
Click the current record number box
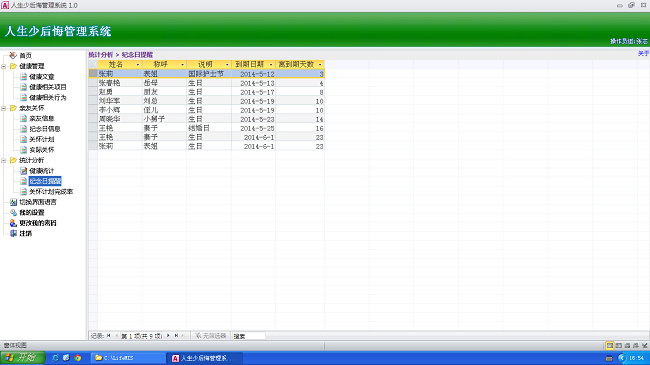click(141, 336)
